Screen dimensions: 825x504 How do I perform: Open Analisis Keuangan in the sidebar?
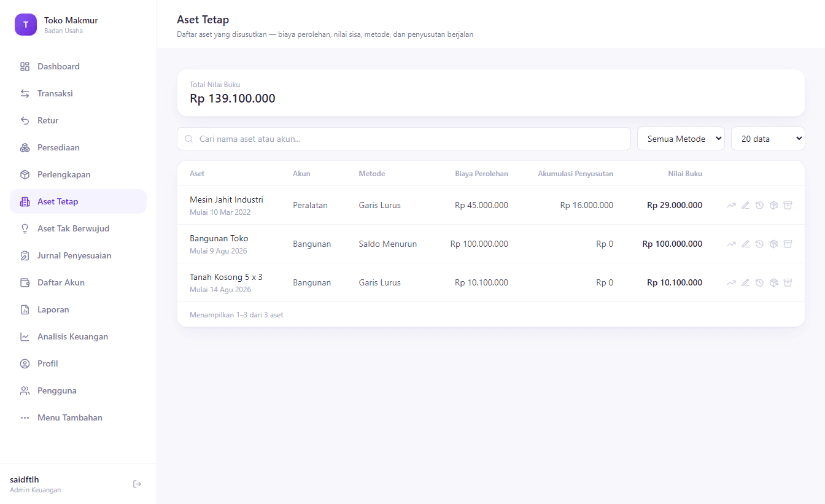[78, 336]
